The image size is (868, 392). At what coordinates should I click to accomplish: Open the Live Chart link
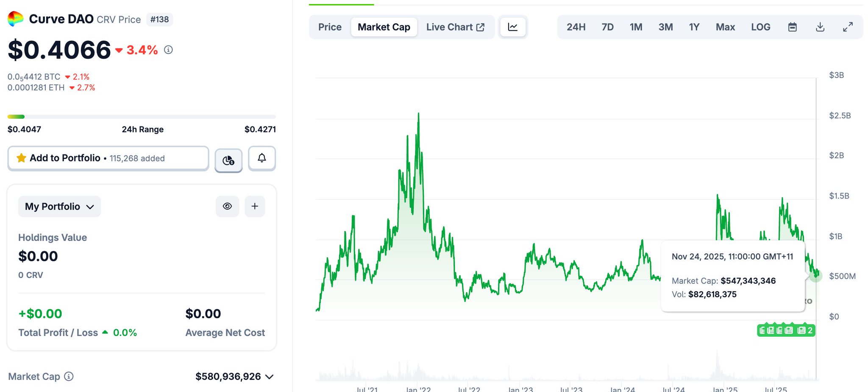455,27
